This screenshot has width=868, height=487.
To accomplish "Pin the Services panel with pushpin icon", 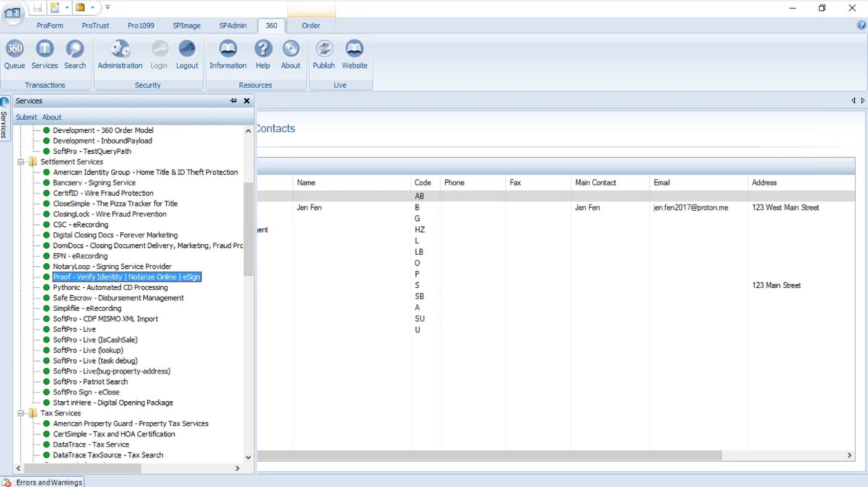I will (x=234, y=101).
